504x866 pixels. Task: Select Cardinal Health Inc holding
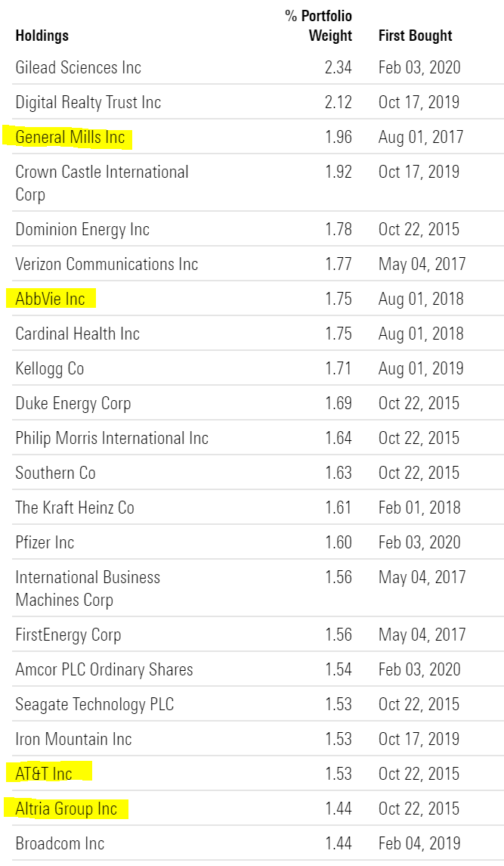tap(77, 334)
